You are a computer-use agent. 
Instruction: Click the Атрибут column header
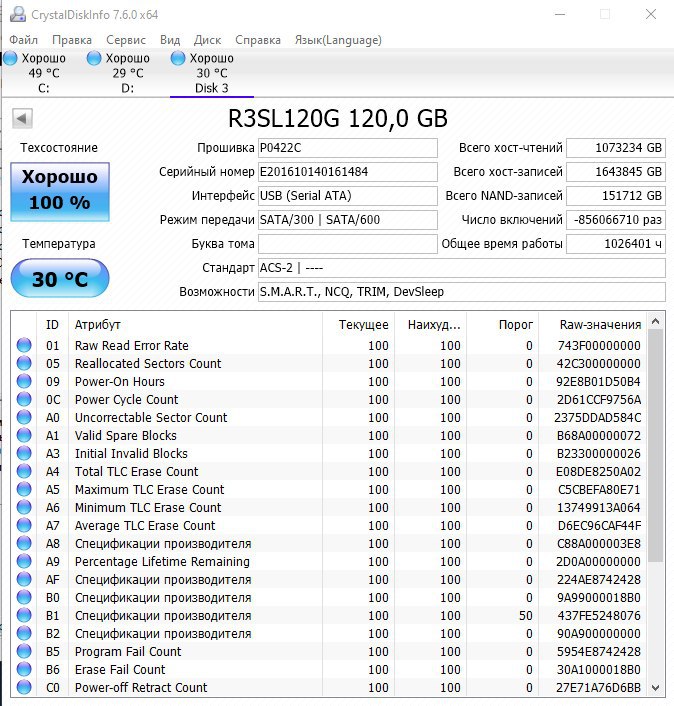point(195,325)
